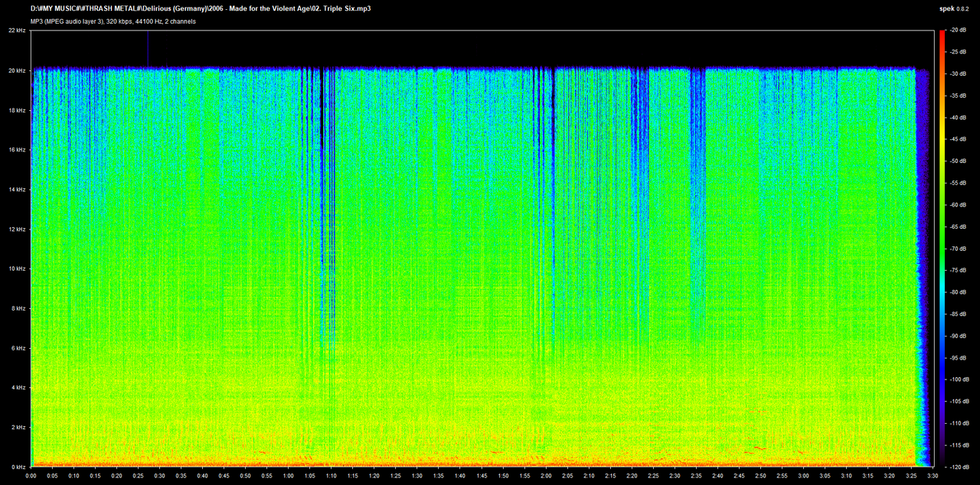Viewport: 980px width, 485px height.
Task: Click the -20 dB scale label
Action: pyautogui.click(x=958, y=30)
